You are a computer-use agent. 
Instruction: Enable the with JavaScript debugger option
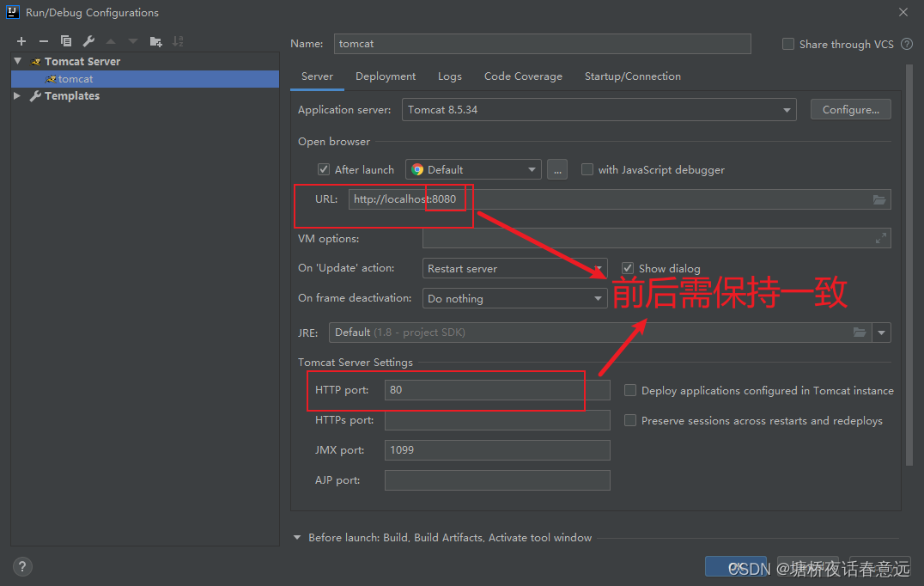click(587, 169)
